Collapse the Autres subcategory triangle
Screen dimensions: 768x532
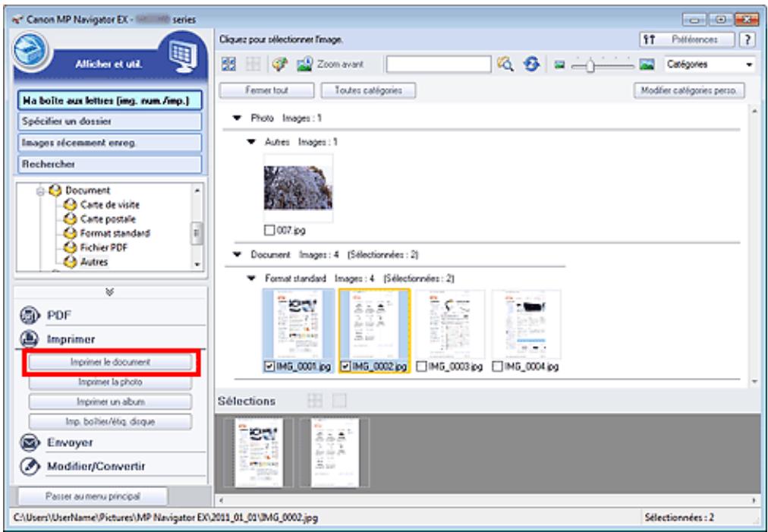(251, 142)
